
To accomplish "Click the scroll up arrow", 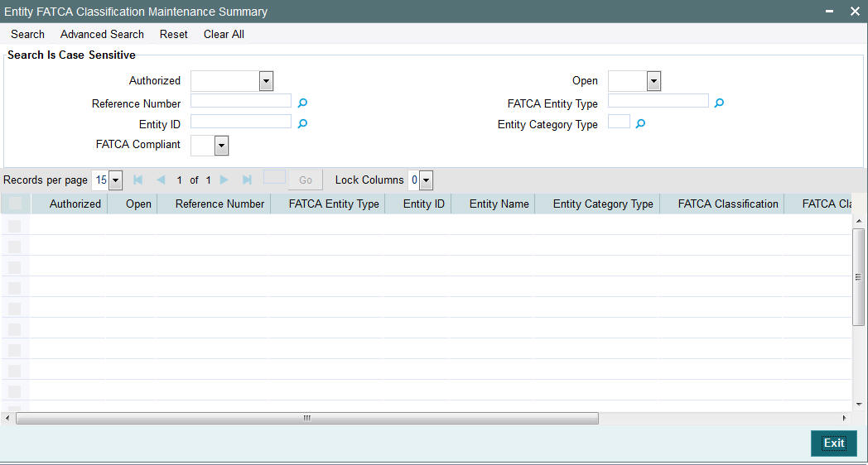I will (859, 221).
